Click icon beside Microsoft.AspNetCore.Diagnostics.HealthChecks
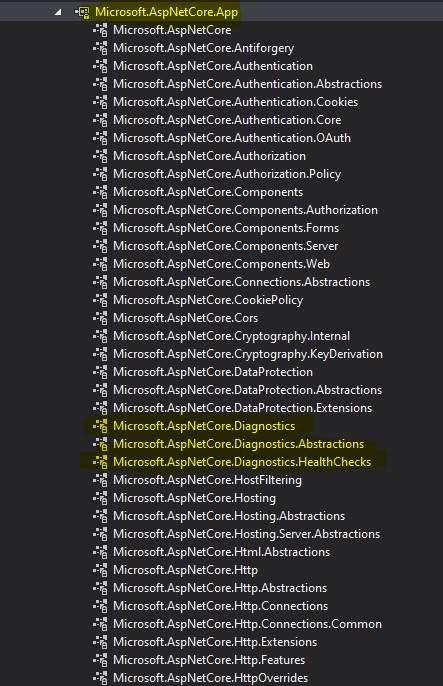The image size is (443, 686). 100,462
